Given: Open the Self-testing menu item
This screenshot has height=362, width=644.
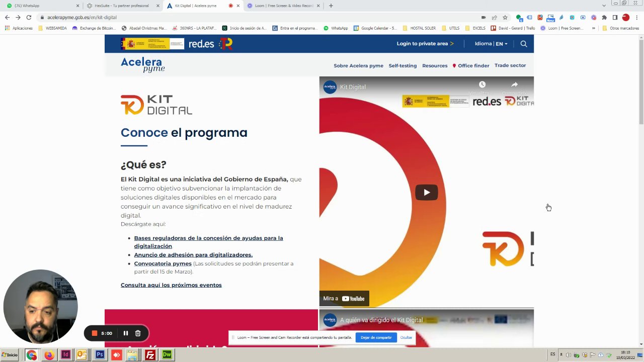Looking at the screenshot, I should 403,66.
